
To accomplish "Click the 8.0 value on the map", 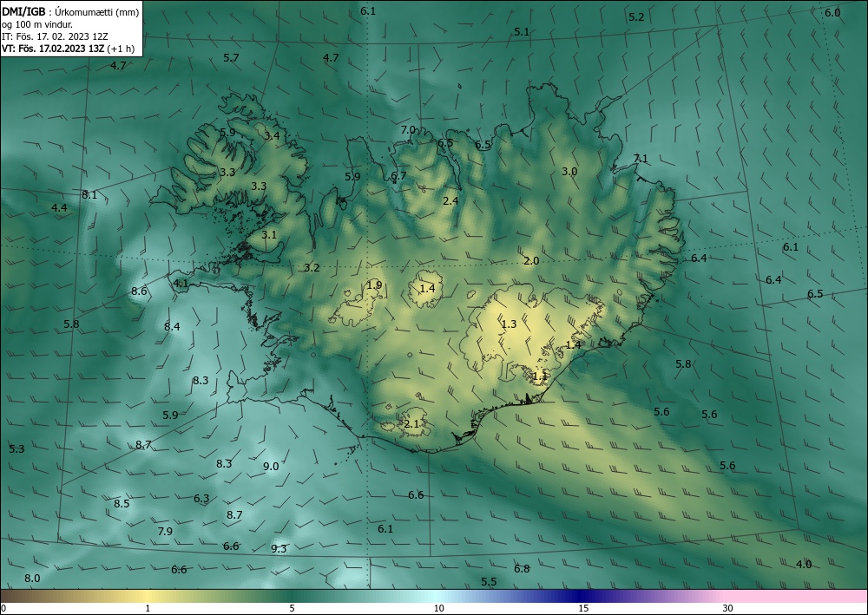I will tap(32, 578).
